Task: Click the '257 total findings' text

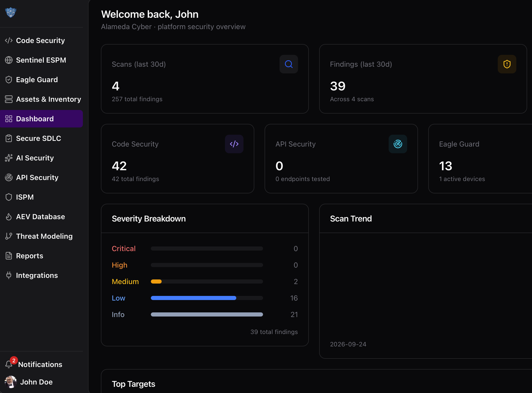Action: [137, 99]
